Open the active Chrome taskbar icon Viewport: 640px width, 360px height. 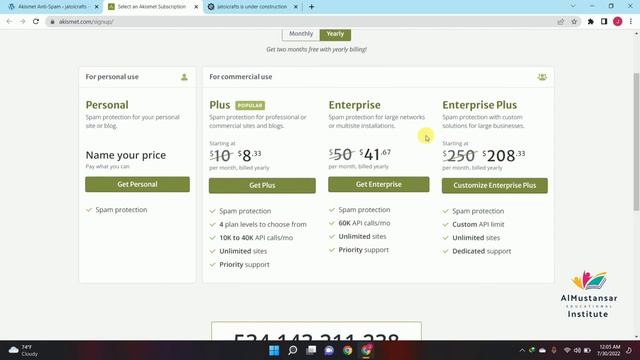pos(366,350)
